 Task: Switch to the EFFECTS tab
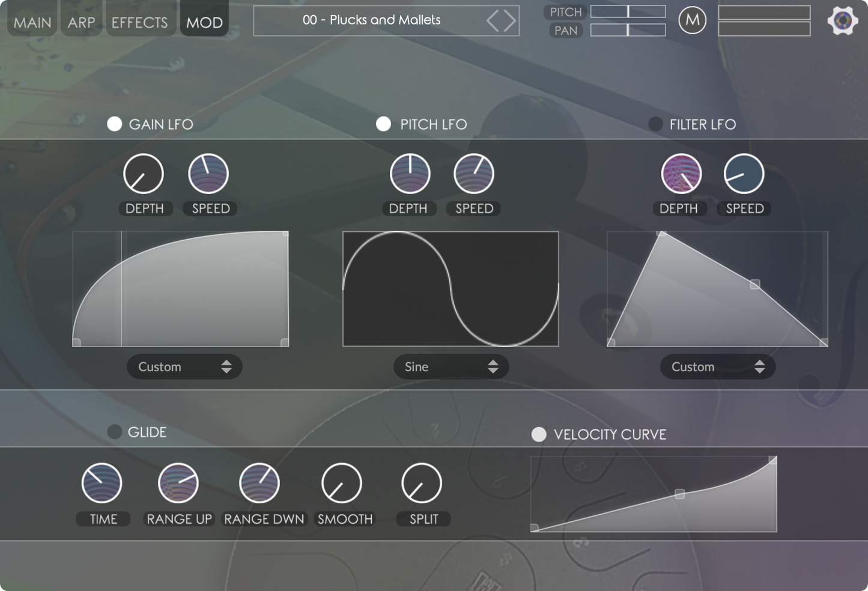(139, 22)
